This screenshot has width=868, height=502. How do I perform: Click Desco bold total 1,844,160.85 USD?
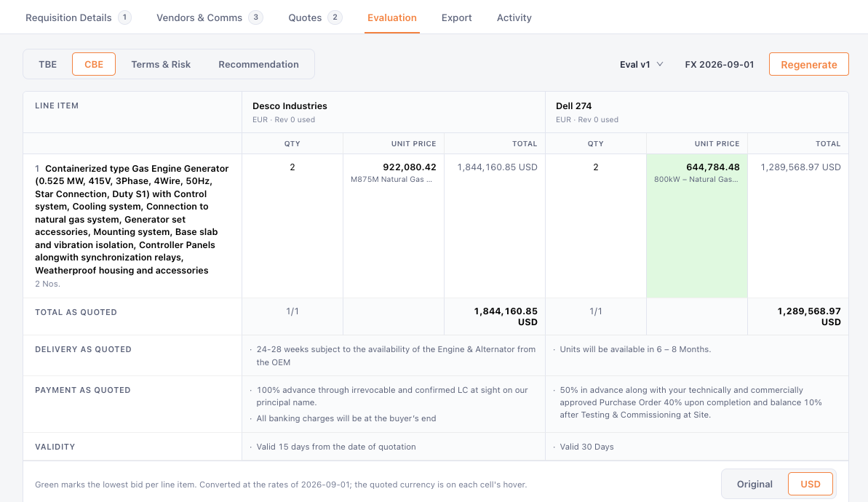[x=506, y=316]
